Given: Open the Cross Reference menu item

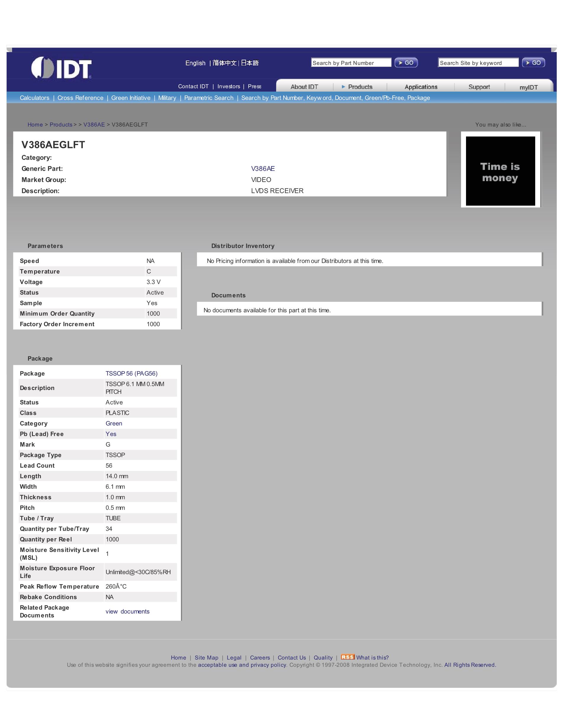Looking at the screenshot, I should tap(80, 98).
